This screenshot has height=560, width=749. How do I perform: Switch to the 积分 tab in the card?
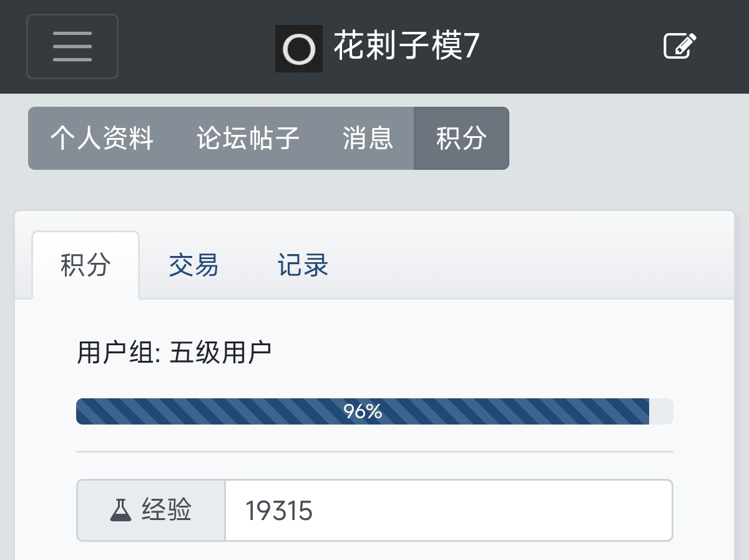[86, 265]
